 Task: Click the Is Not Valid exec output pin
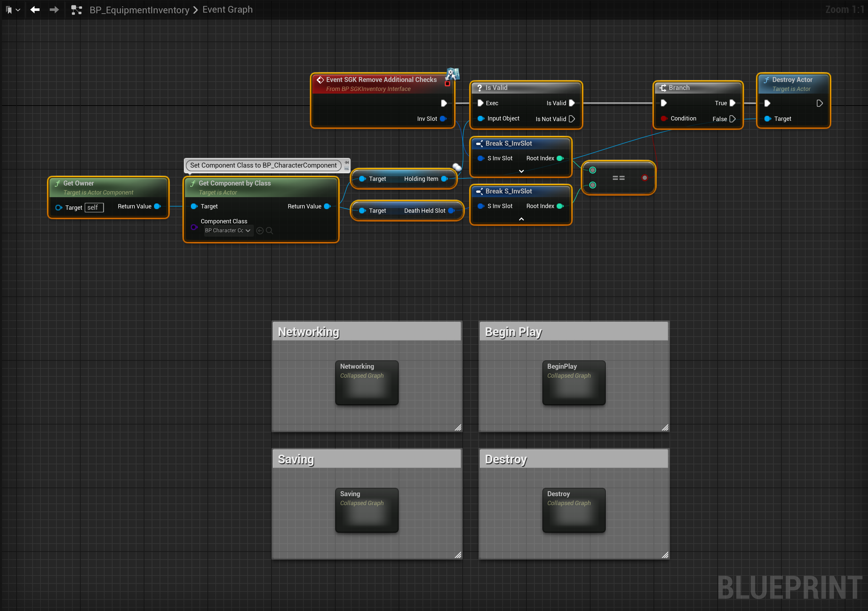click(572, 119)
